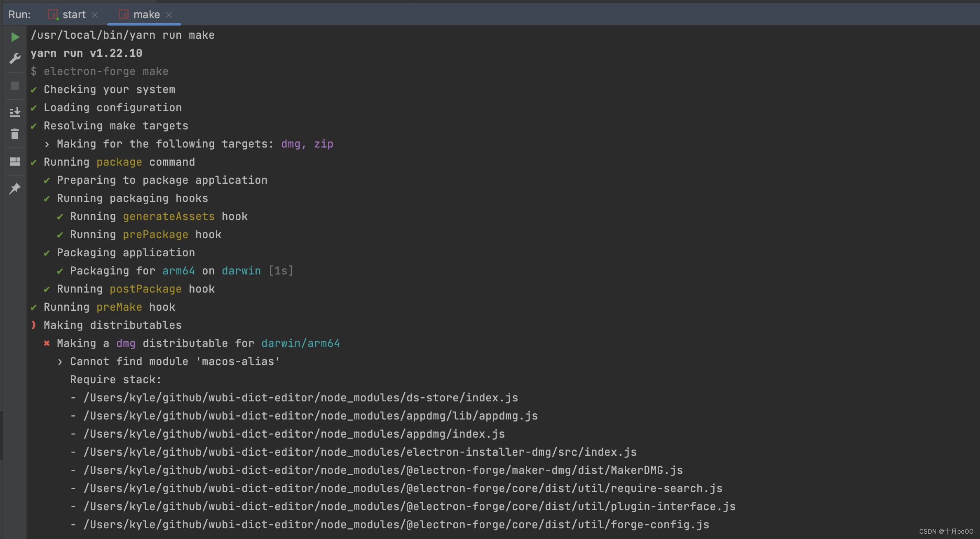Click the 'yarn run v1.22.10' line
Screen dimensions: 980x539
coord(87,53)
